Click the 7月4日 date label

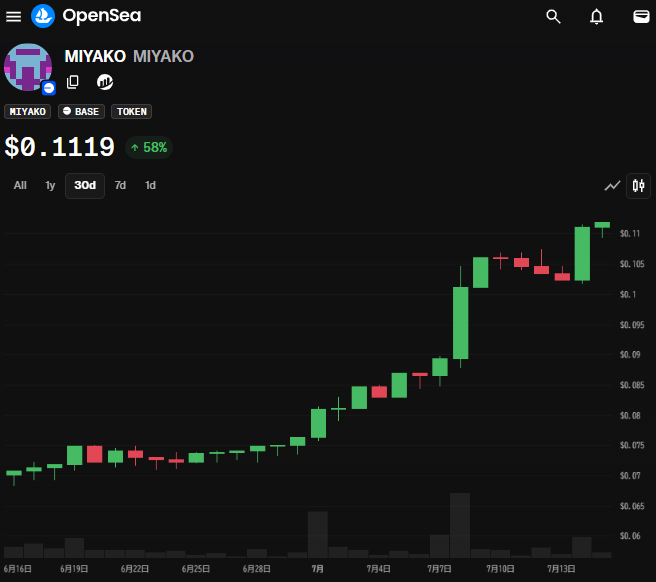(379, 569)
